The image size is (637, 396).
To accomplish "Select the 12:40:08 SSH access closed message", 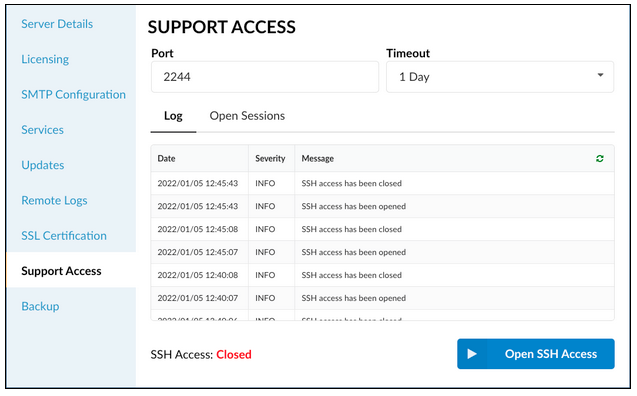I will (351, 275).
